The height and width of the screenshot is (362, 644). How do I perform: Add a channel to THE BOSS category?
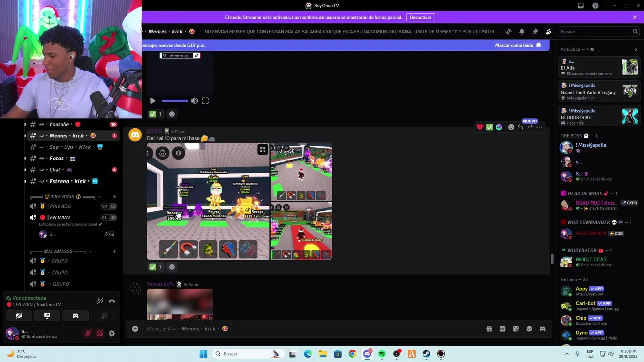tap(114, 197)
